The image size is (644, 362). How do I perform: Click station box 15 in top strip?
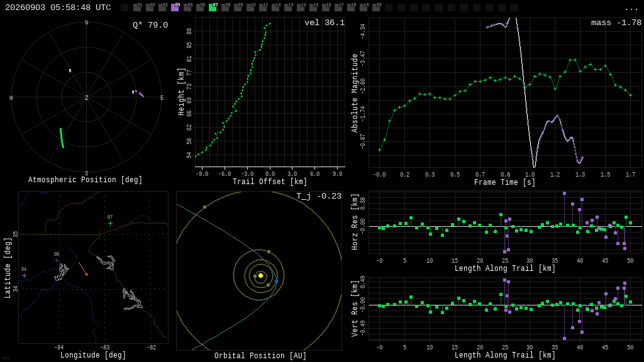(x=313, y=8)
